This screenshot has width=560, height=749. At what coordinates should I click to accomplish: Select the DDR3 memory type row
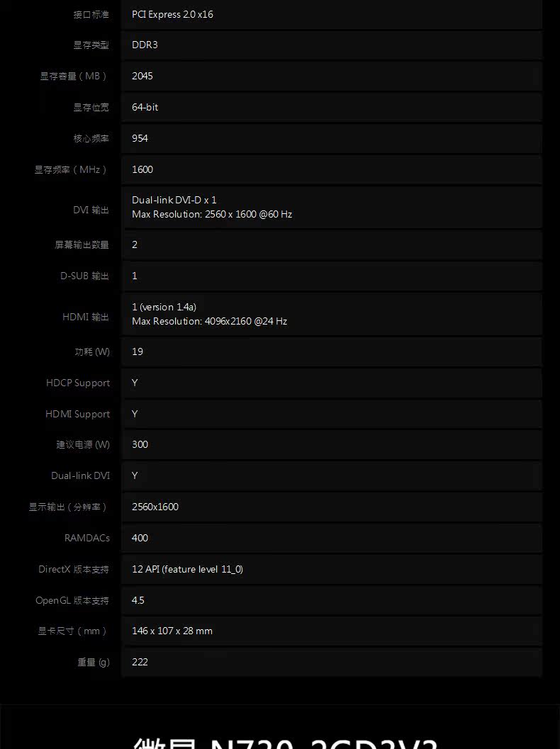pos(332,45)
